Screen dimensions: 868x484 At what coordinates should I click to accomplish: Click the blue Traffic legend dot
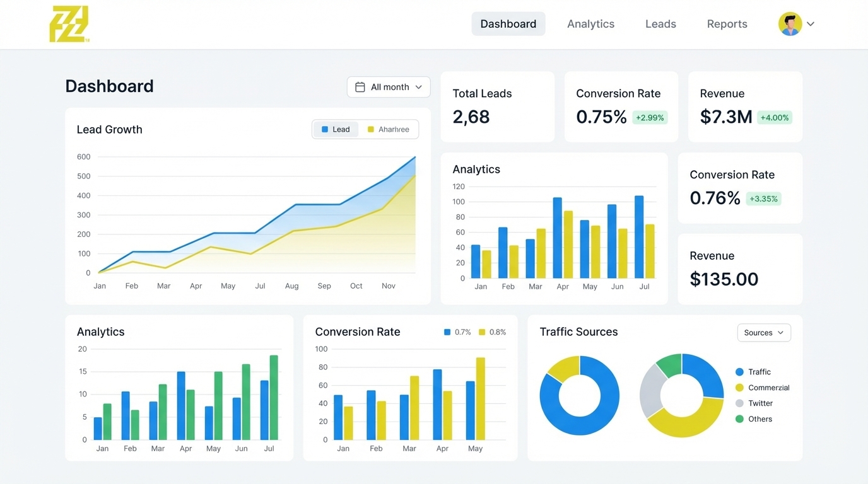tap(738, 372)
